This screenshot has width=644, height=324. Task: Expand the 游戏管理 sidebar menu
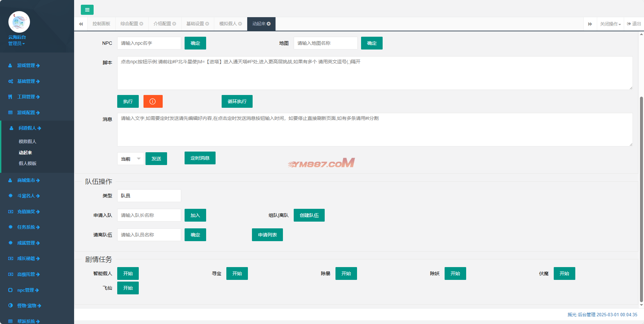point(28,65)
